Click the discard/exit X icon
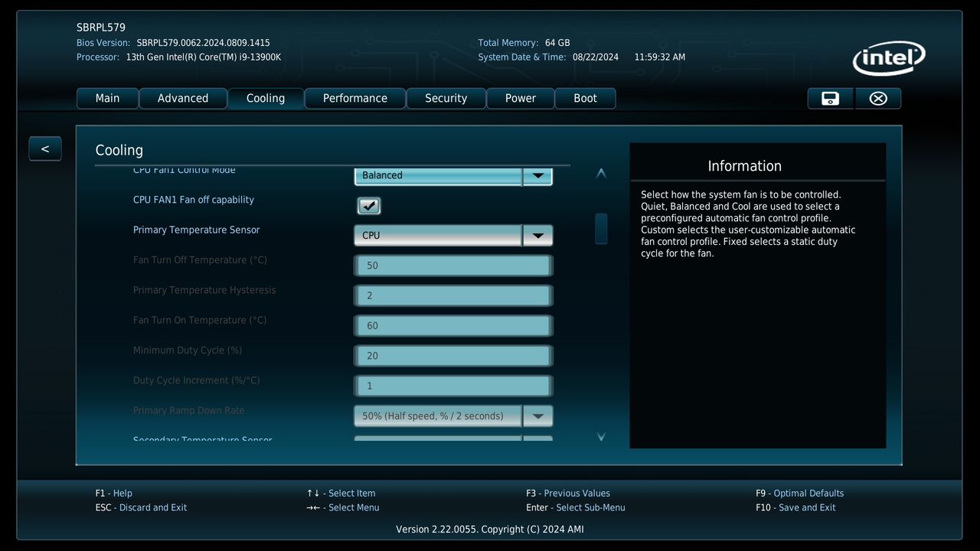980x551 pixels. tap(878, 98)
